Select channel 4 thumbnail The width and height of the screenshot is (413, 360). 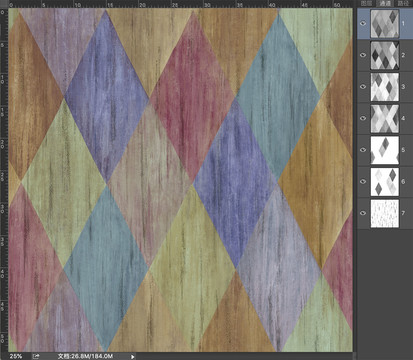click(x=385, y=118)
